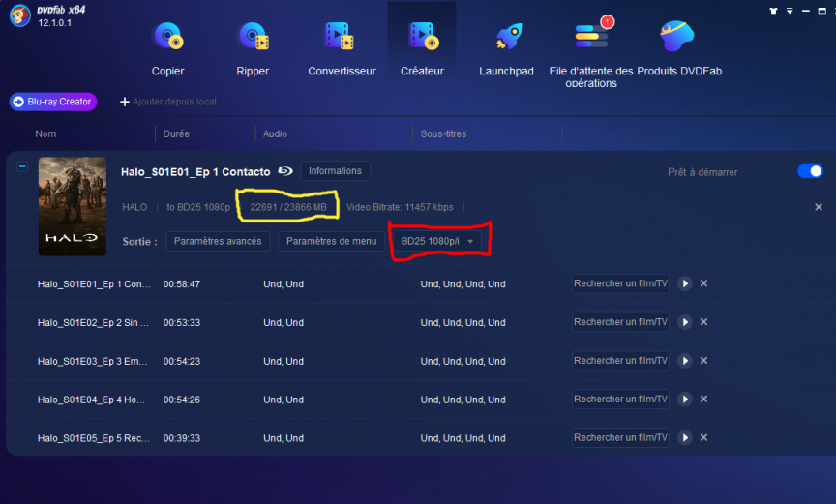Click the Halo poster thumbnail
The height and width of the screenshot is (504, 836).
pos(73,206)
